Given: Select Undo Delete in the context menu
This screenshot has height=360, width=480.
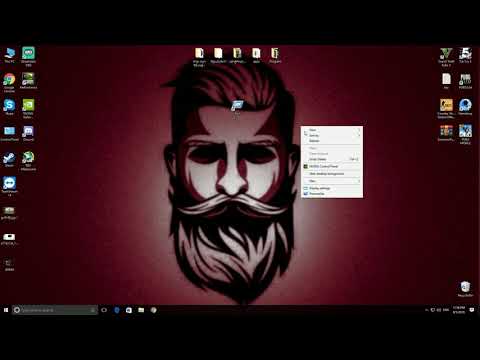Looking at the screenshot, I should pyautogui.click(x=332, y=159).
